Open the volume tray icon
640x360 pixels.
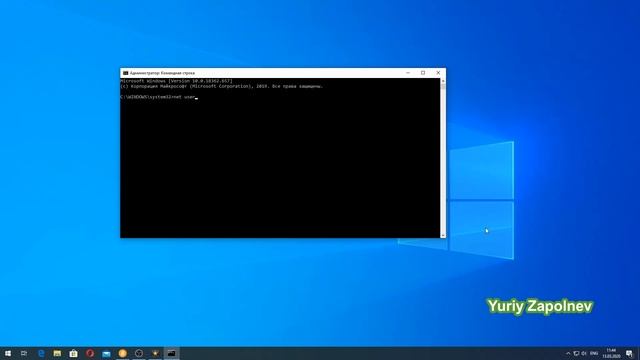584,353
